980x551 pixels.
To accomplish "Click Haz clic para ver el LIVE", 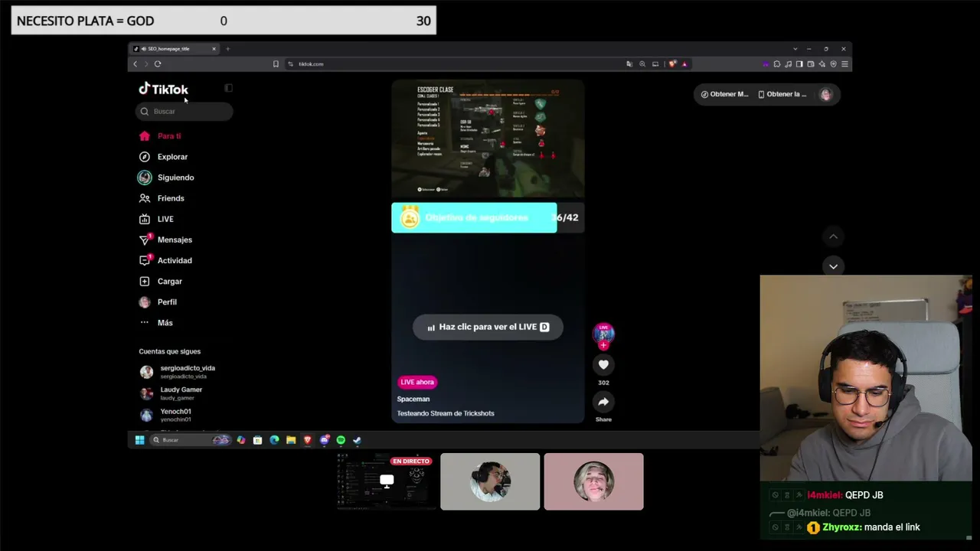I will 488,327.
